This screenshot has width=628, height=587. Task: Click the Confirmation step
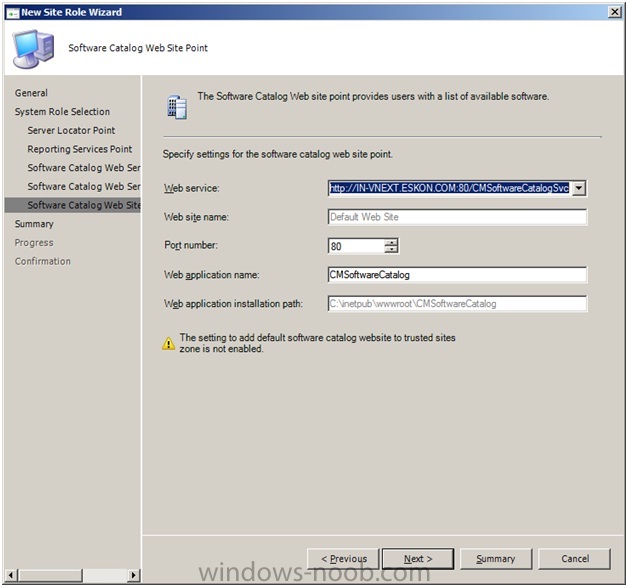tap(43, 261)
